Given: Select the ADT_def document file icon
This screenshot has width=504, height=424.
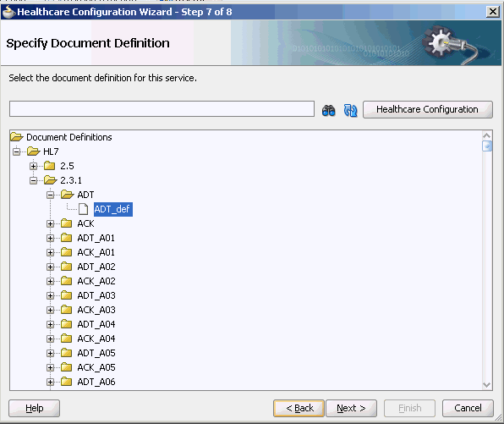Looking at the screenshot, I should click(x=84, y=209).
